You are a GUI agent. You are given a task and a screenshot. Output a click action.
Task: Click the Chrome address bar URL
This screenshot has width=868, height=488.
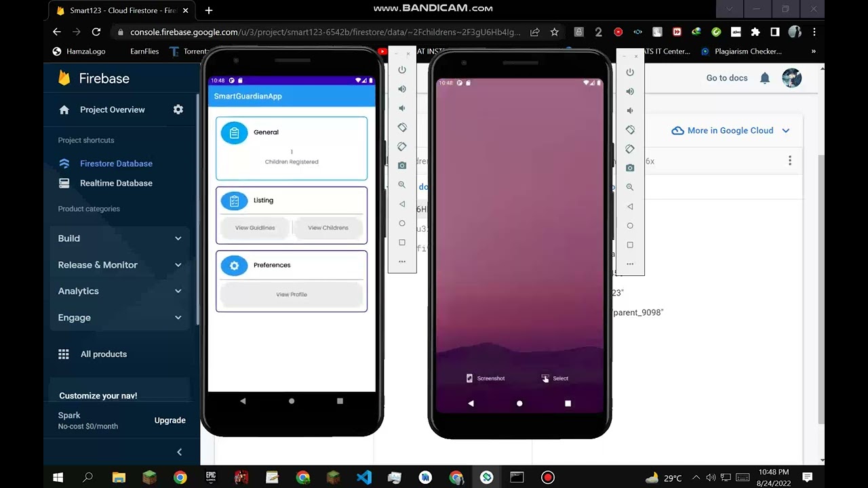click(x=325, y=32)
